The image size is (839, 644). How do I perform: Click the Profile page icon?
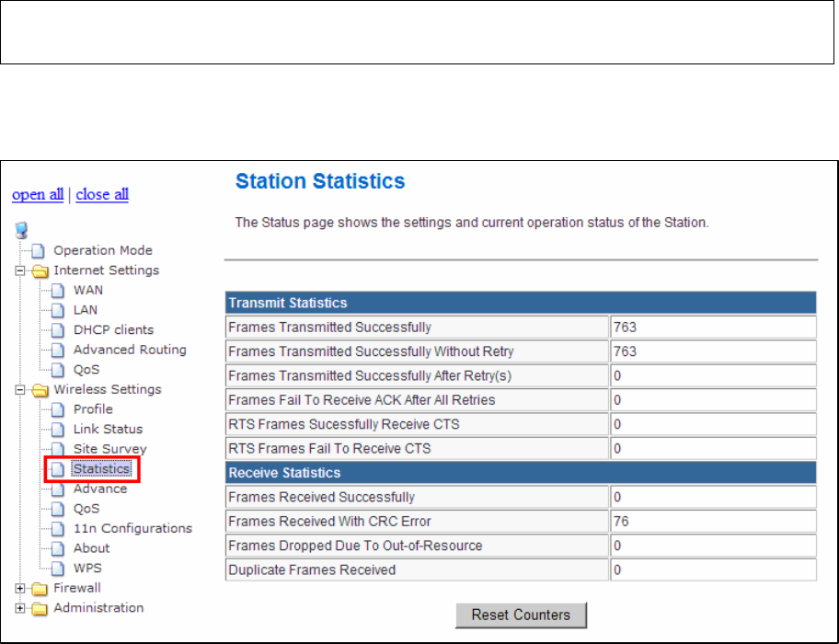point(57,409)
